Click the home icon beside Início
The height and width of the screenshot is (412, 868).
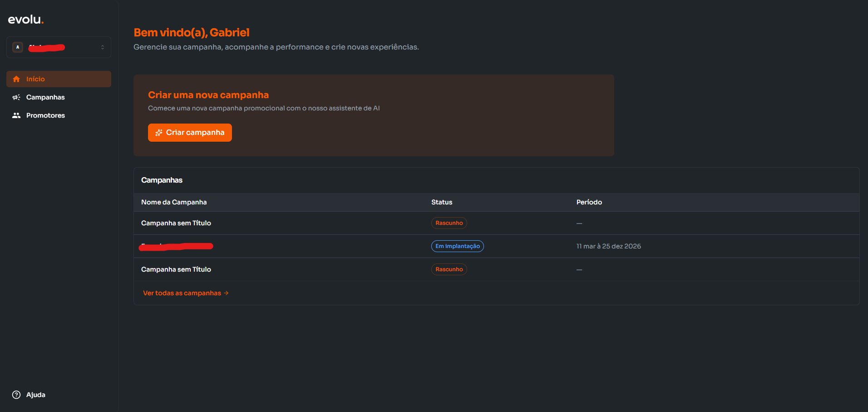16,79
